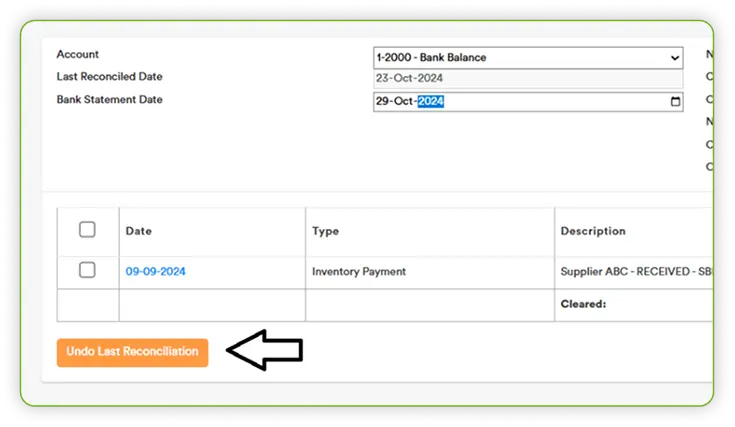Click the Date column header
The width and height of the screenshot is (735, 427).
[139, 231]
